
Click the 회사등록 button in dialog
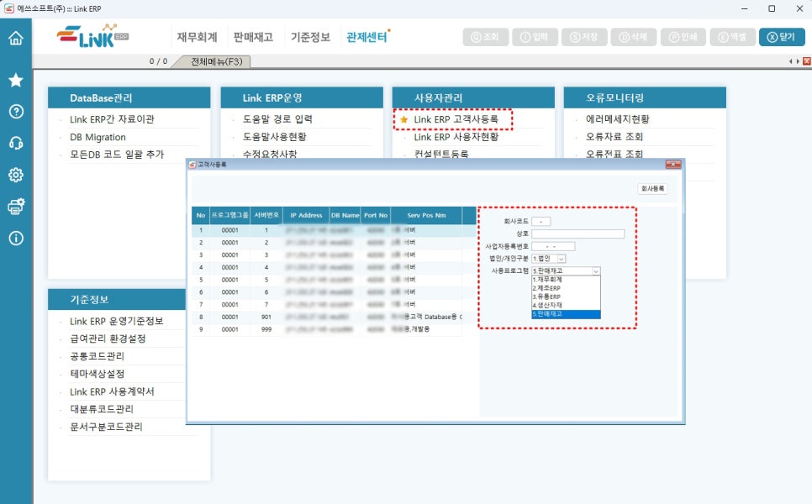point(652,189)
